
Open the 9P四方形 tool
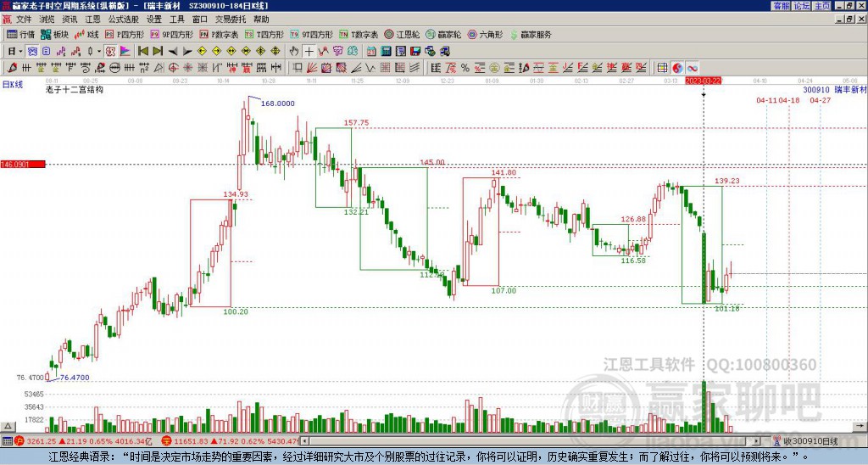coord(171,34)
